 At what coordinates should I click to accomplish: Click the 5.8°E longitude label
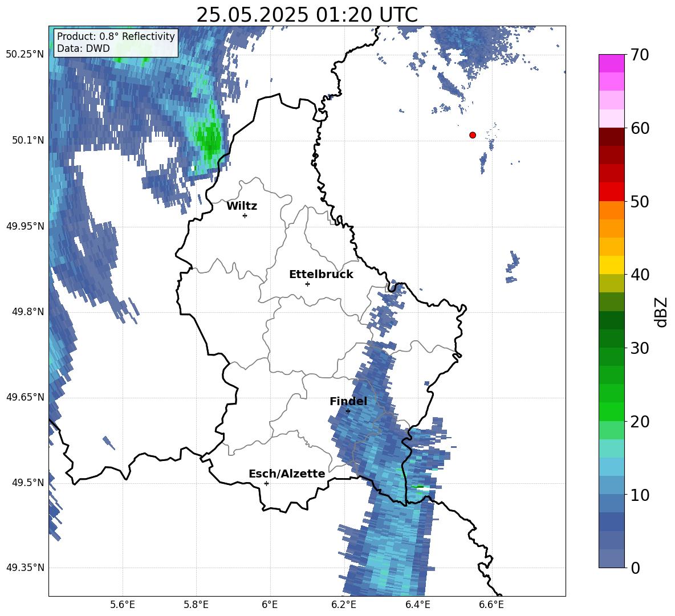pos(196,605)
